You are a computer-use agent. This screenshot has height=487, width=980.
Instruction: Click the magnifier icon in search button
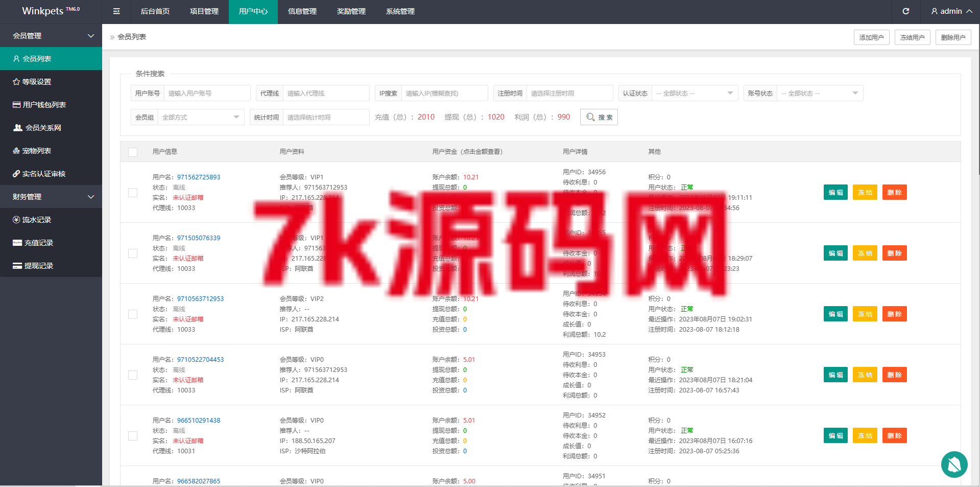pos(590,117)
